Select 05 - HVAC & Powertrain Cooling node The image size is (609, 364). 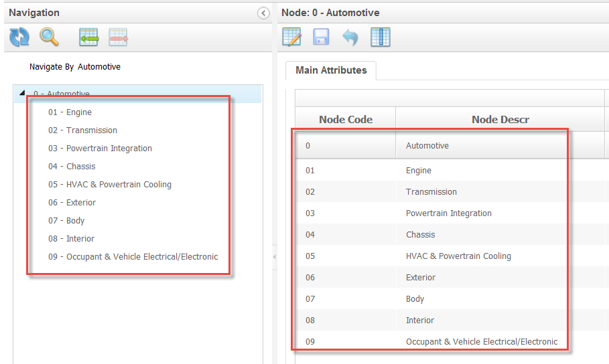pos(109,185)
